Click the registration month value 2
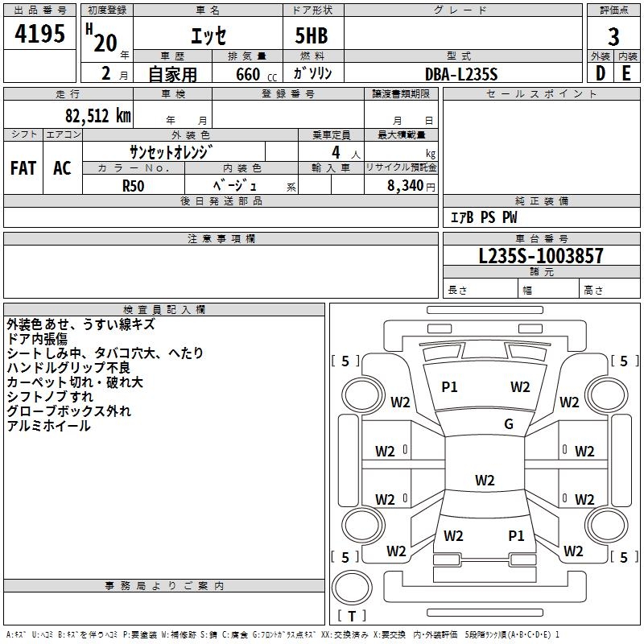644x644 pixels. pos(106,73)
